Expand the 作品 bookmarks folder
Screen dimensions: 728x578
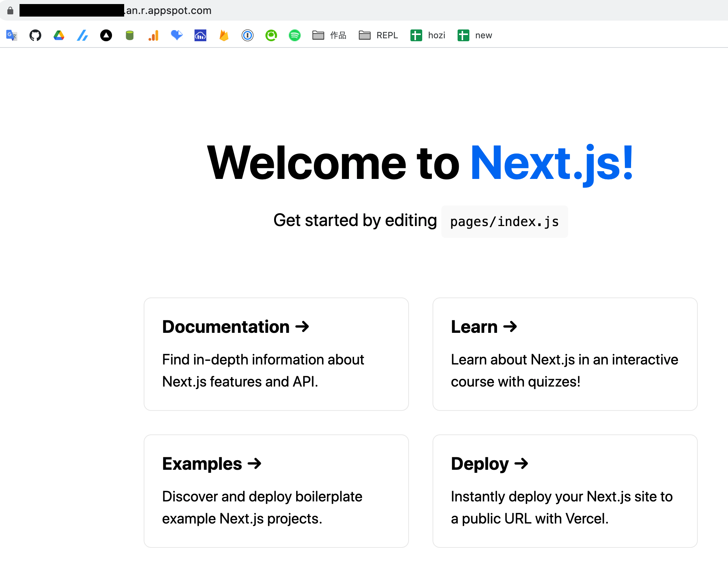[329, 35]
